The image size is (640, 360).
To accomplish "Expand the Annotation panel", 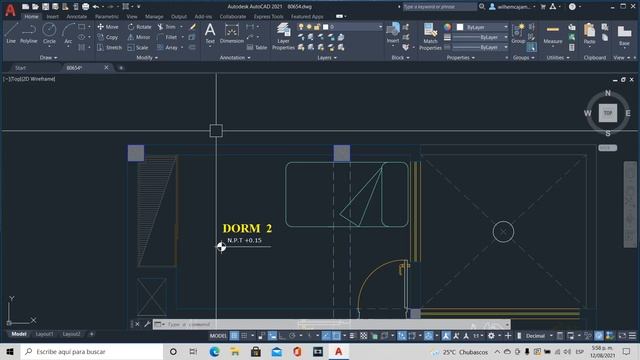I will (235, 58).
